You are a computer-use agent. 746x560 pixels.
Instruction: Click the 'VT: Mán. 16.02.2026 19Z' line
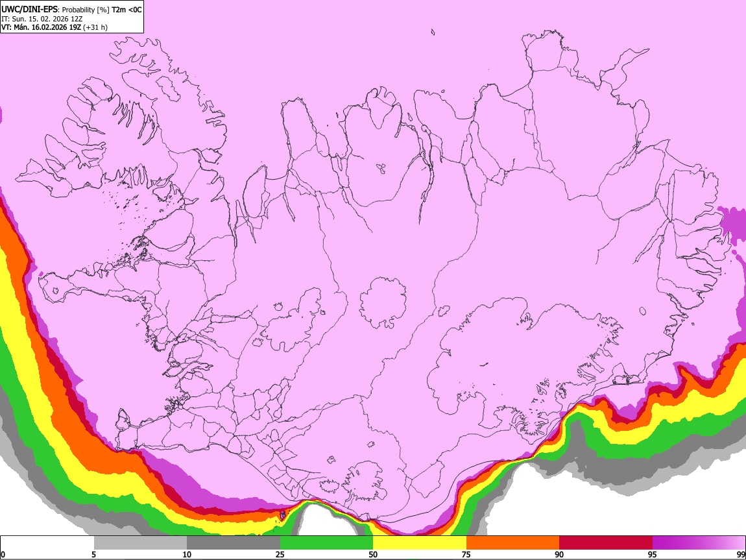[42, 28]
